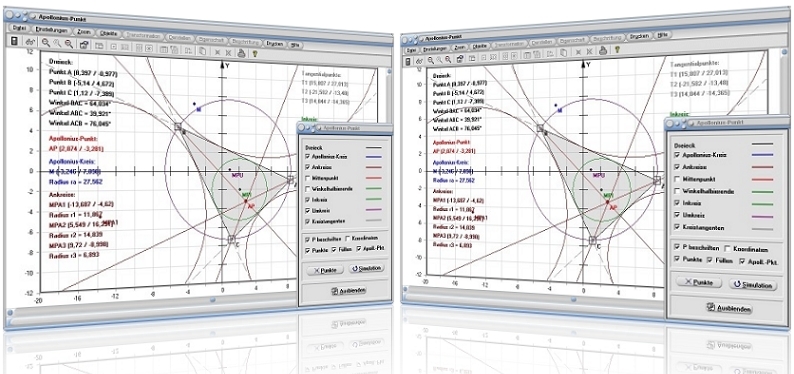This screenshot has height=374, width=794.
Task: Toggle Ankreise checkbox in left panel
Action: pyautogui.click(x=307, y=167)
